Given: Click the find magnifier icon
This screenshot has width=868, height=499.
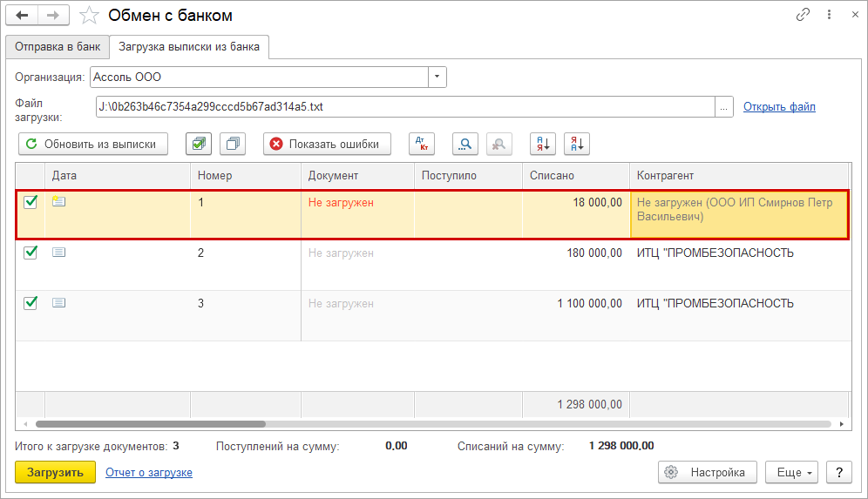Looking at the screenshot, I should (465, 144).
